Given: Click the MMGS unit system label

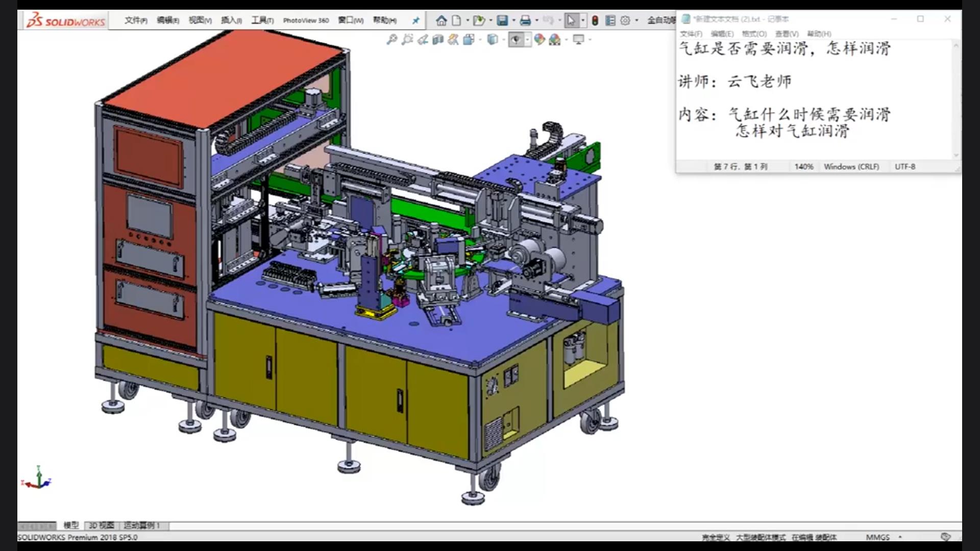Looking at the screenshot, I should point(877,537).
